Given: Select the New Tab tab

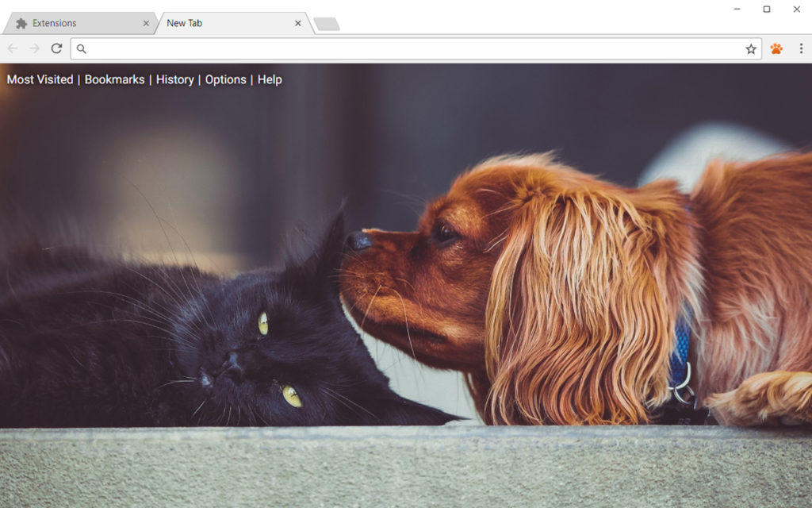Looking at the screenshot, I should 206,22.
